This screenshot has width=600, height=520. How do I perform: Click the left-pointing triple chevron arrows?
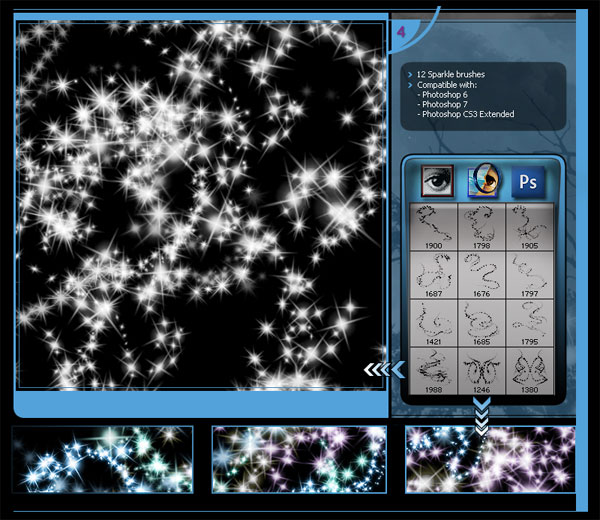pos(383,370)
